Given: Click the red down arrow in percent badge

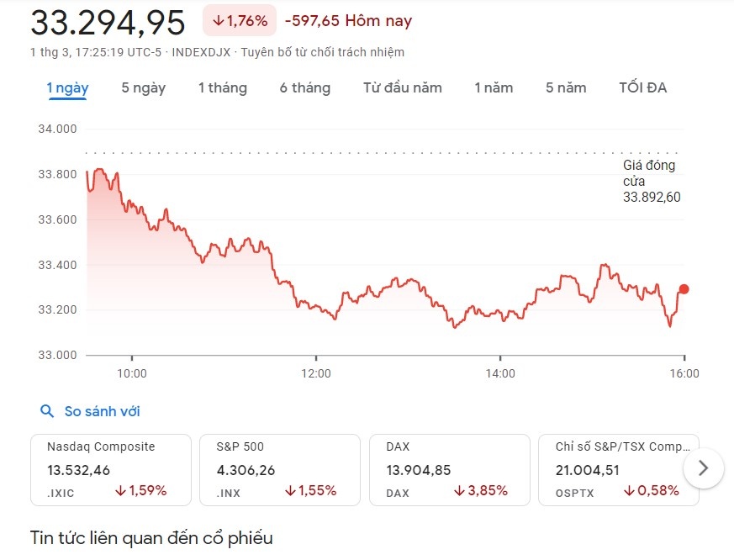Looking at the screenshot, I should point(218,21).
